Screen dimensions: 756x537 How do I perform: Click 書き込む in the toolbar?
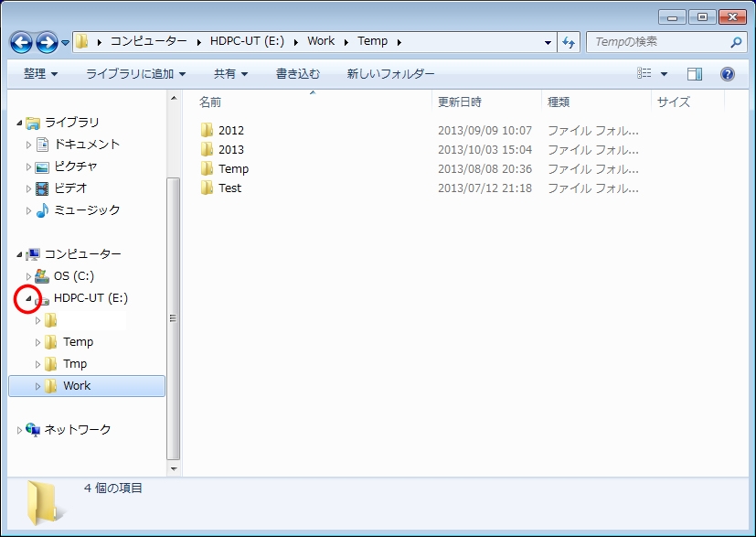297,74
